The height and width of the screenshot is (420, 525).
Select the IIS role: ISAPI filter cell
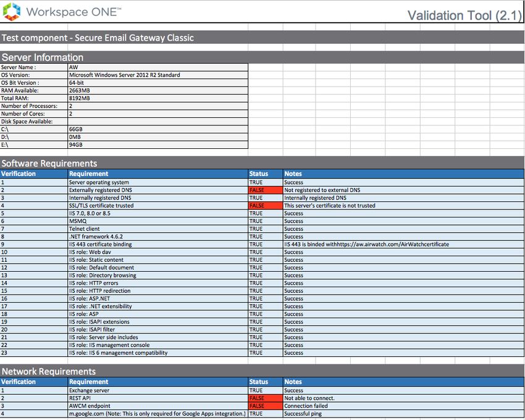[157, 329]
